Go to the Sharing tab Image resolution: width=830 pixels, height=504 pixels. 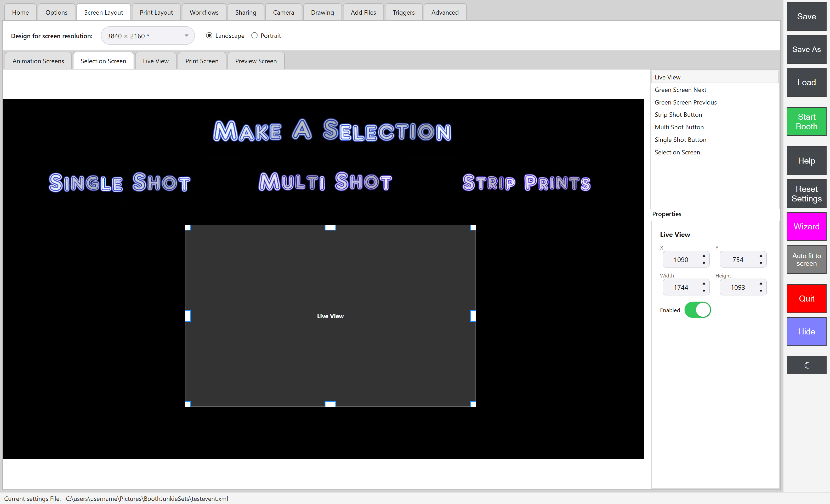point(246,13)
